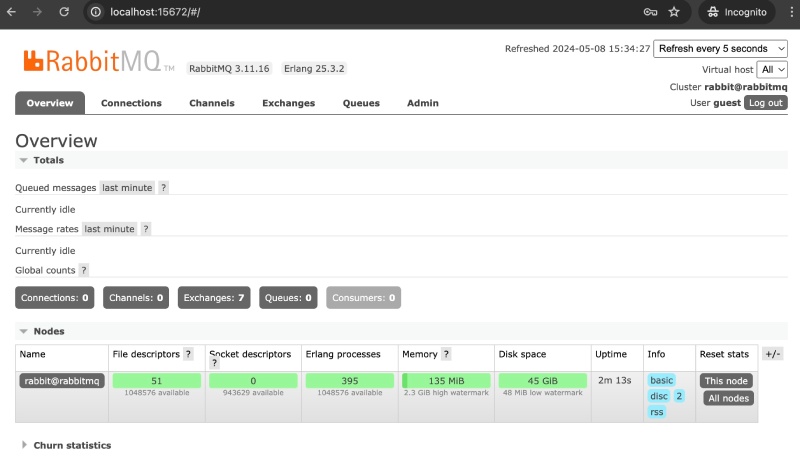
Task: Click the Connections: 0 count button
Action: click(x=55, y=298)
